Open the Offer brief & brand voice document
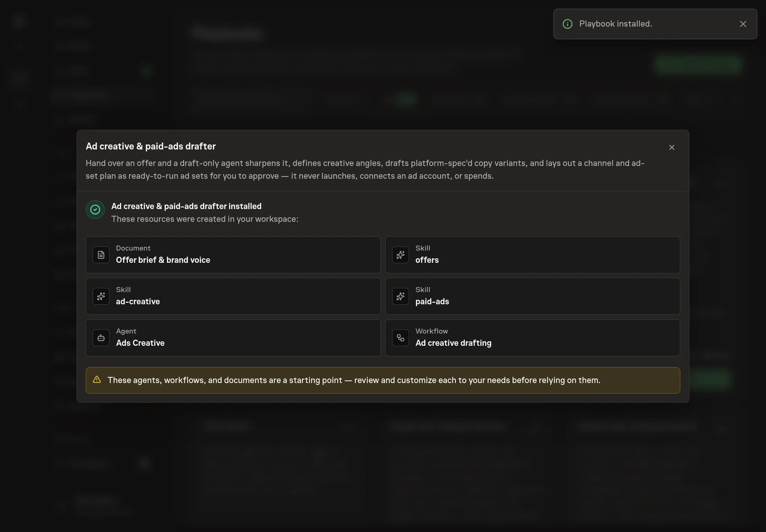The width and height of the screenshot is (766, 532). coord(233,255)
